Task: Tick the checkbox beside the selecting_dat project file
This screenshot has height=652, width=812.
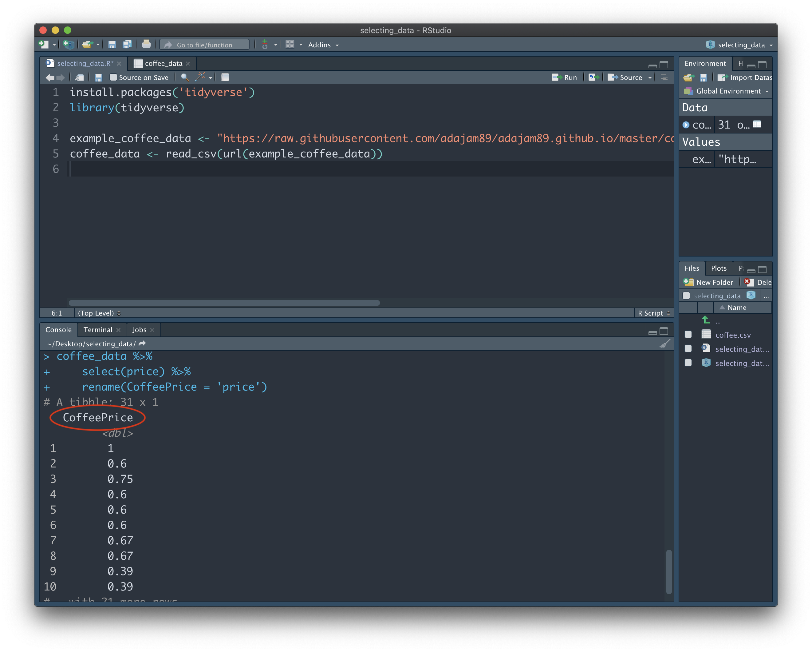Action: click(x=688, y=363)
